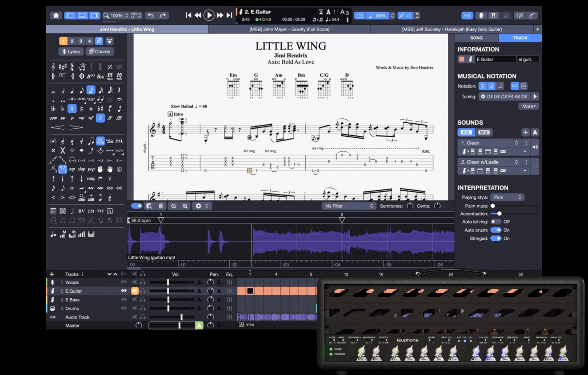Image resolution: width=588 pixels, height=375 pixels.
Task: Disable the Stringed switch
Action: point(496,239)
